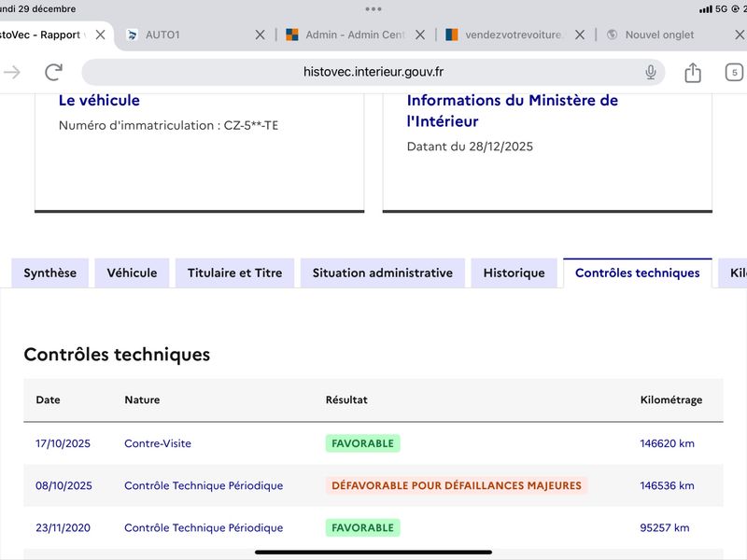
Task: Open the Synthèse section tab
Action: [x=50, y=273]
